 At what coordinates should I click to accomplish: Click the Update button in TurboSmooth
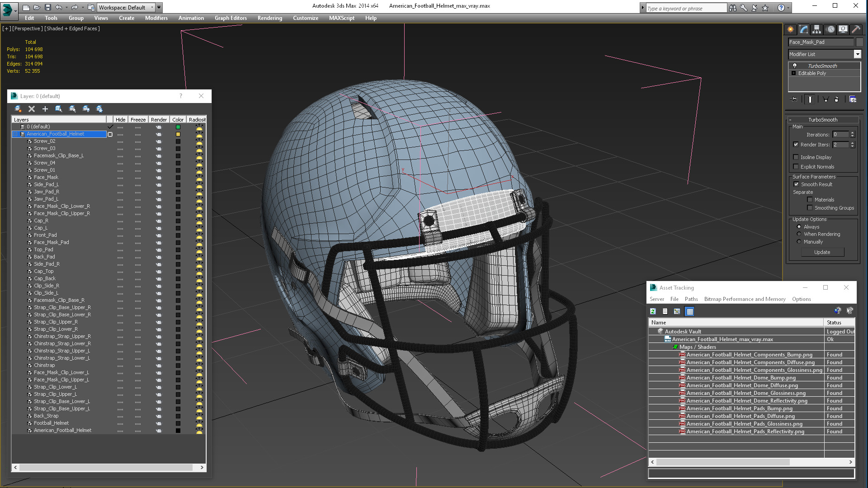(x=822, y=251)
